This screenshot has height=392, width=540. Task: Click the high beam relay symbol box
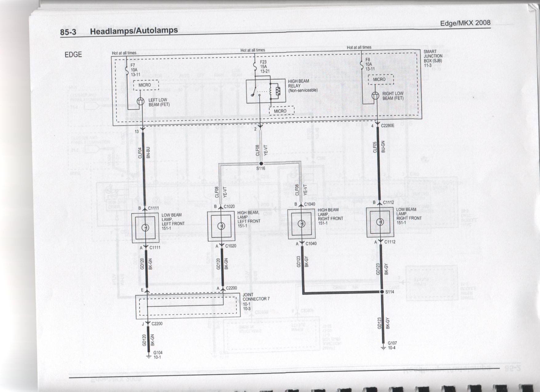pos(266,91)
